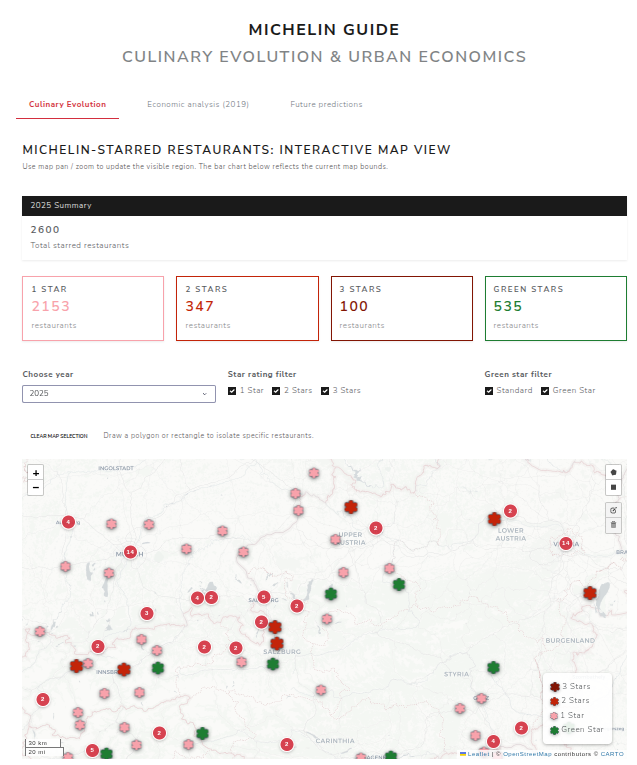Toggle the Standard filter checkbox
The width and height of the screenshot is (637, 765).
(x=489, y=391)
